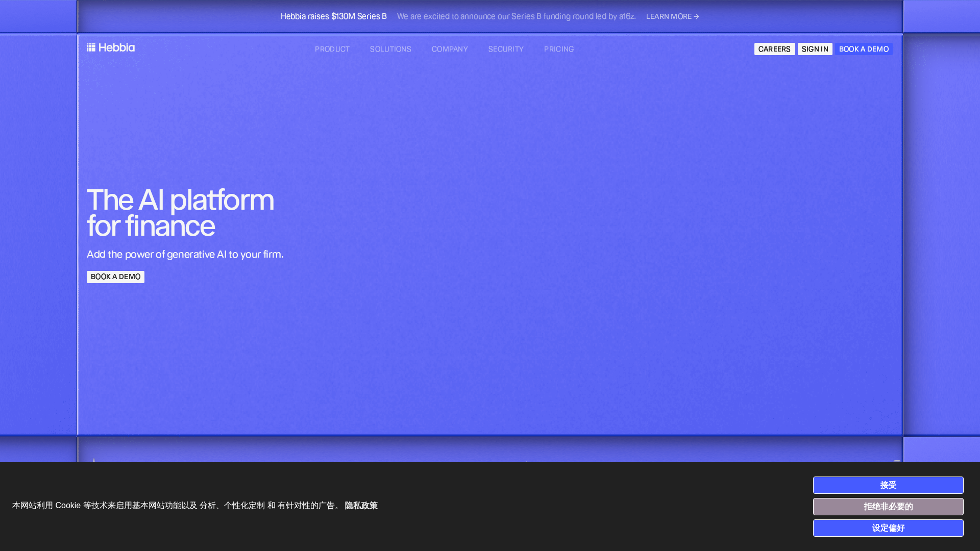Image resolution: width=980 pixels, height=551 pixels.
Task: Open the SOLUTIONS dropdown menu
Action: point(390,49)
